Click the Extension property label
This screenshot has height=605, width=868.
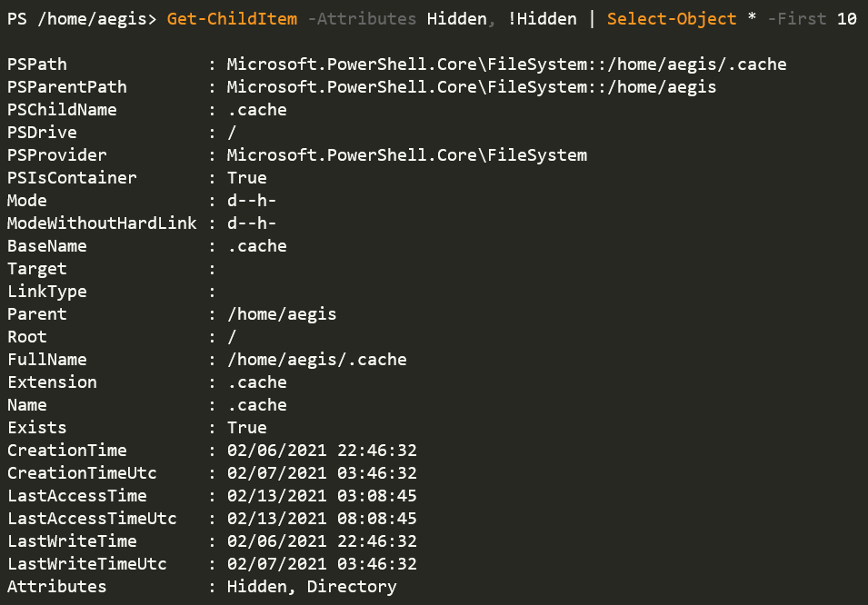[52, 382]
